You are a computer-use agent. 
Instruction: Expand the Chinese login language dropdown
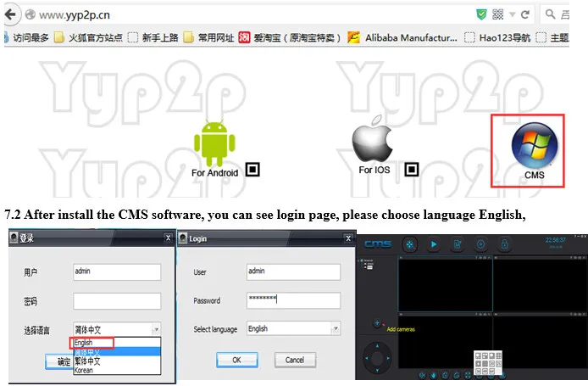157,329
